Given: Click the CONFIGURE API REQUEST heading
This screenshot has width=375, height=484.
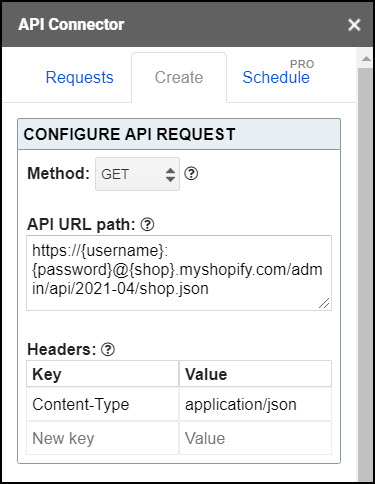Looking at the screenshot, I should [129, 134].
